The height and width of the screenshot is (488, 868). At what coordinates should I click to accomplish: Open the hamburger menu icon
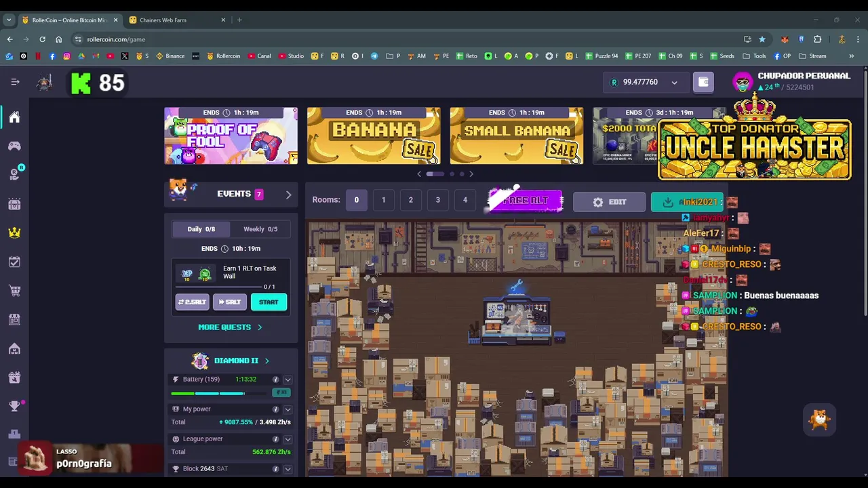click(x=15, y=82)
